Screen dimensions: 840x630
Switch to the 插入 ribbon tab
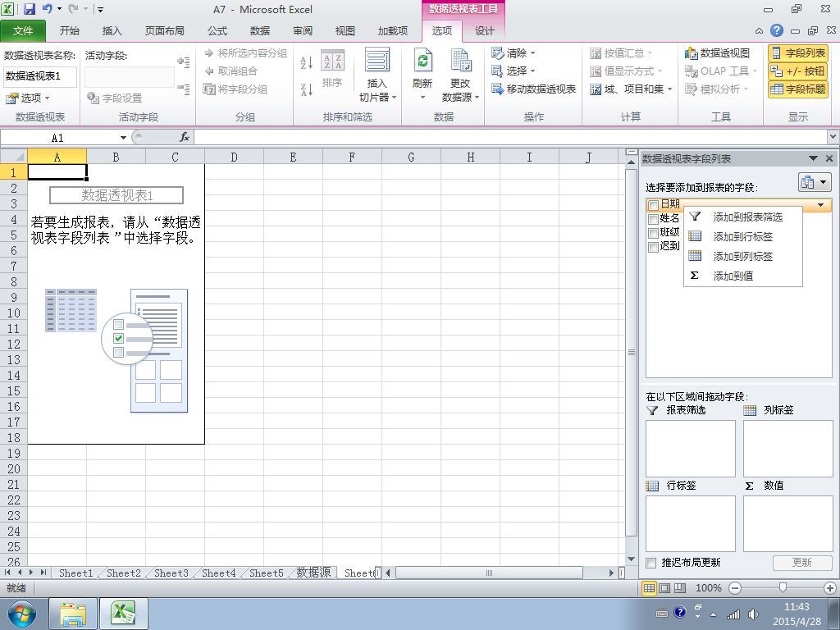click(112, 31)
